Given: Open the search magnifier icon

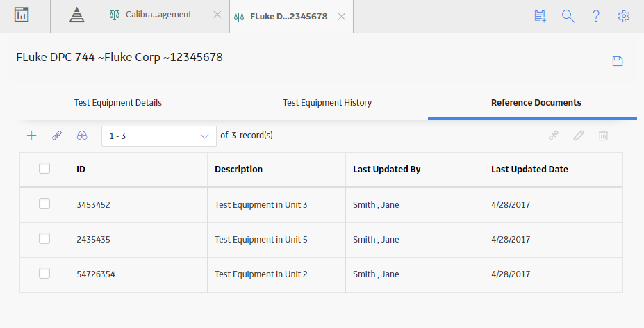Looking at the screenshot, I should click(x=568, y=16).
